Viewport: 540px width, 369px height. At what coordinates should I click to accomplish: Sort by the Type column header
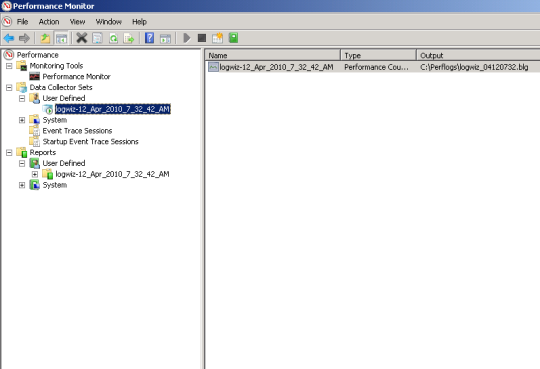coord(378,55)
